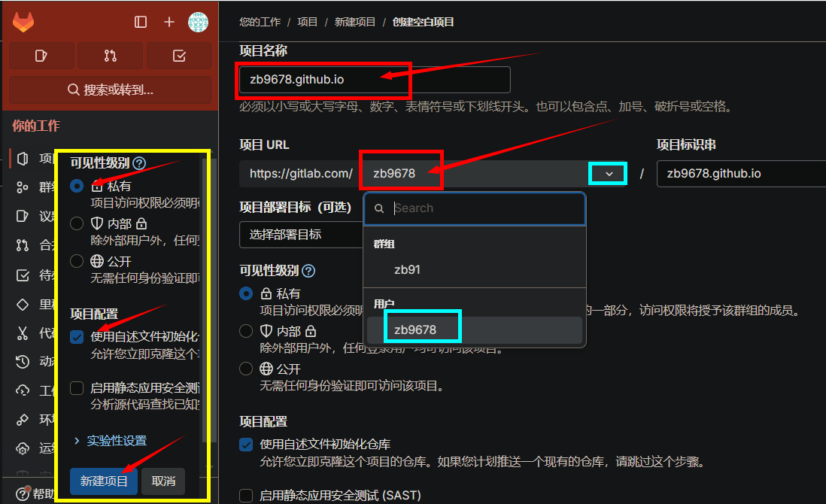The height and width of the screenshot is (504, 826).
Task: Open the plus create-new menu
Action: tap(169, 22)
